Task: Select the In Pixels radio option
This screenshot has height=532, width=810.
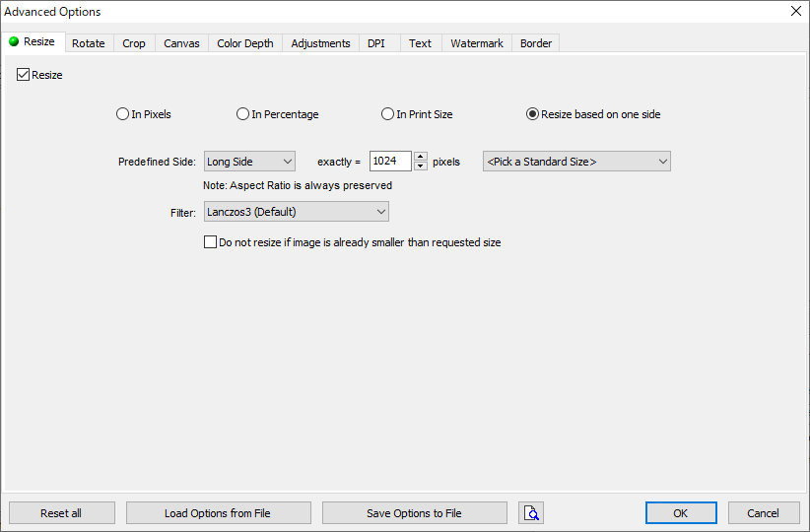Action: [122, 114]
